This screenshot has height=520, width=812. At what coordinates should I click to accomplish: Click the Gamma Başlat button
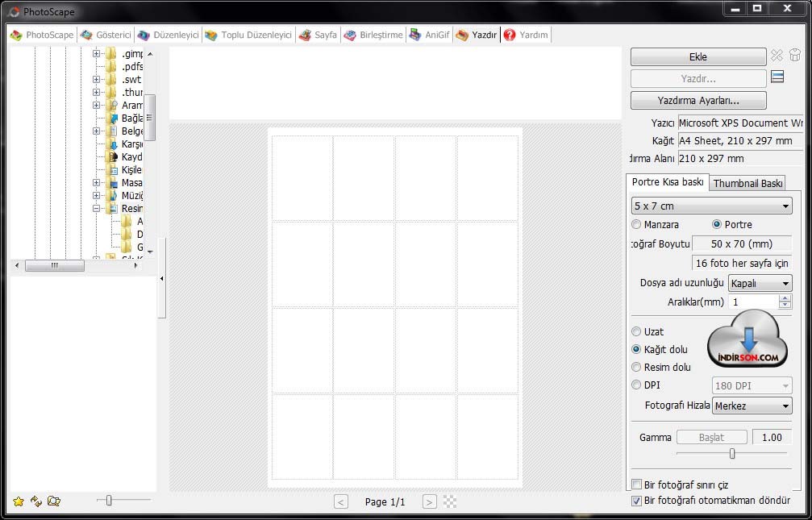pyautogui.click(x=711, y=437)
